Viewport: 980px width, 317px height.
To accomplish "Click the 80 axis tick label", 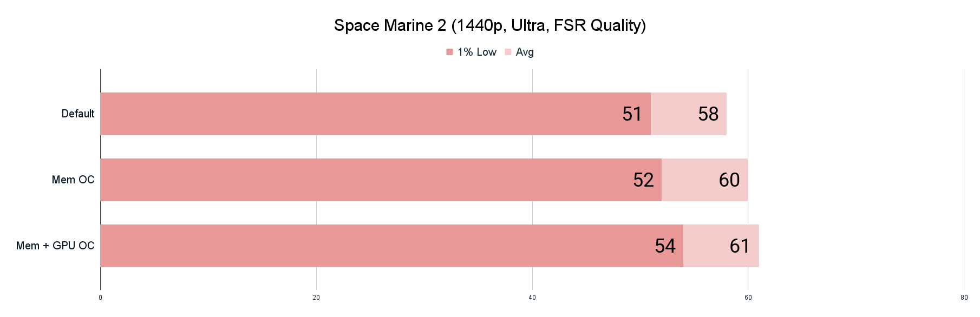I will point(964,298).
